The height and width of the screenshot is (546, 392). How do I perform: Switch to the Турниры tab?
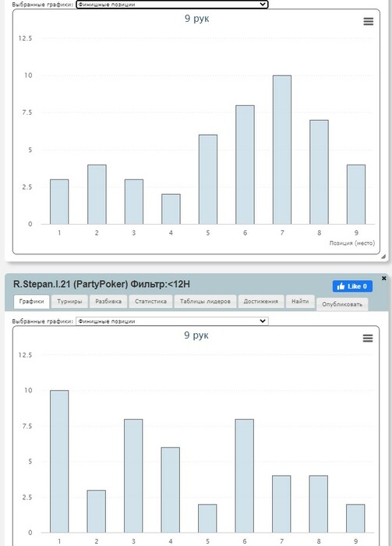69,302
